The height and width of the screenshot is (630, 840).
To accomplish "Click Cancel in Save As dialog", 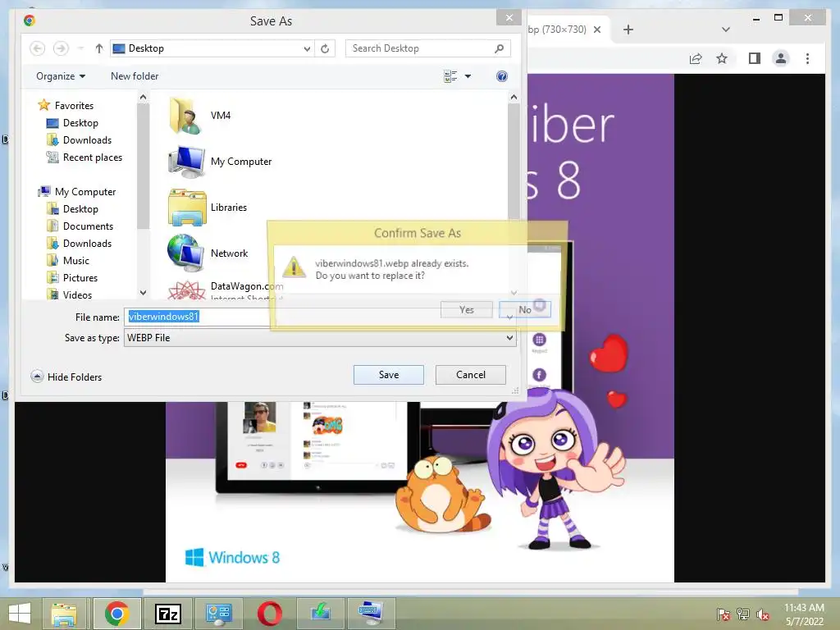I will point(470,374).
